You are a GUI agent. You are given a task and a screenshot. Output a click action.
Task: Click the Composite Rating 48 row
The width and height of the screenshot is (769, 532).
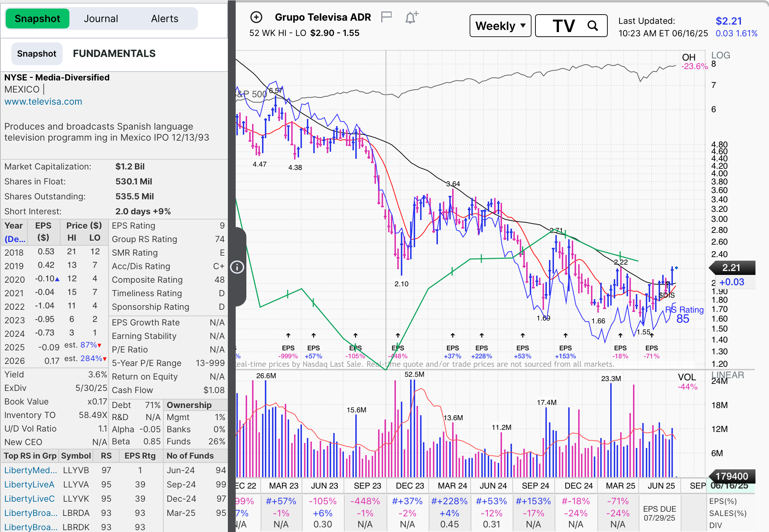[x=168, y=280]
